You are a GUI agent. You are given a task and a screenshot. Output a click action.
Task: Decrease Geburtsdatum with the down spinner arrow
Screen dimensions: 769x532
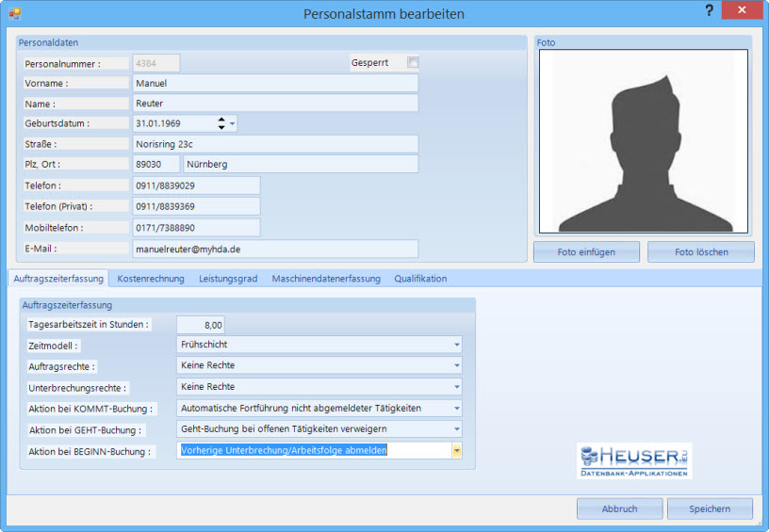[x=221, y=127]
